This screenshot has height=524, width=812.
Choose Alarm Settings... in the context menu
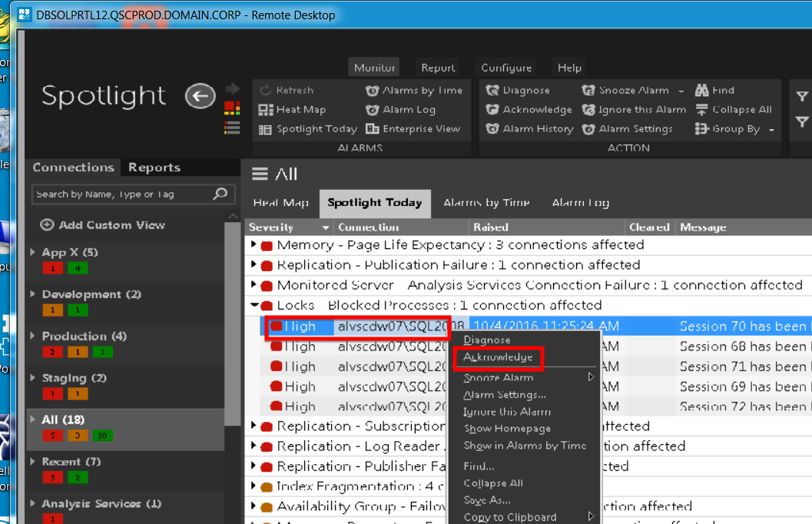pyautogui.click(x=505, y=395)
